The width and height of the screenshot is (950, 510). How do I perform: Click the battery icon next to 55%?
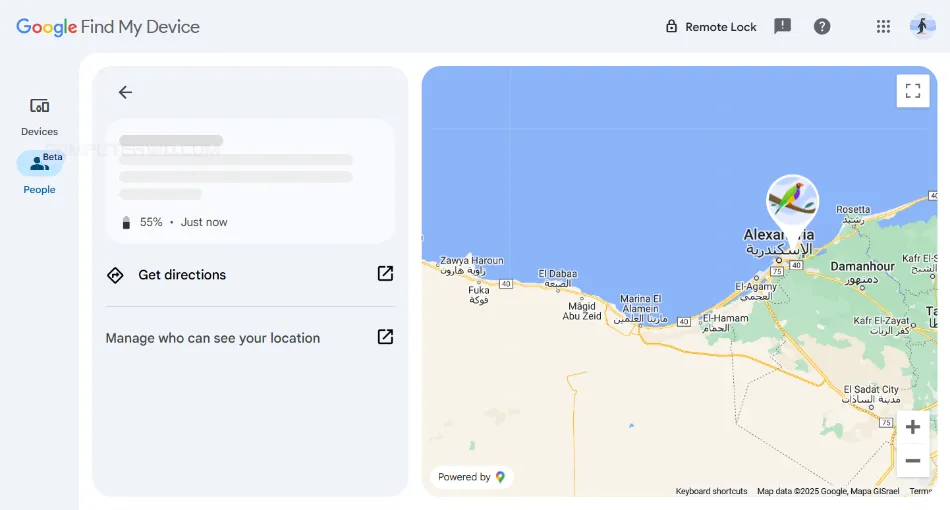[126, 222]
